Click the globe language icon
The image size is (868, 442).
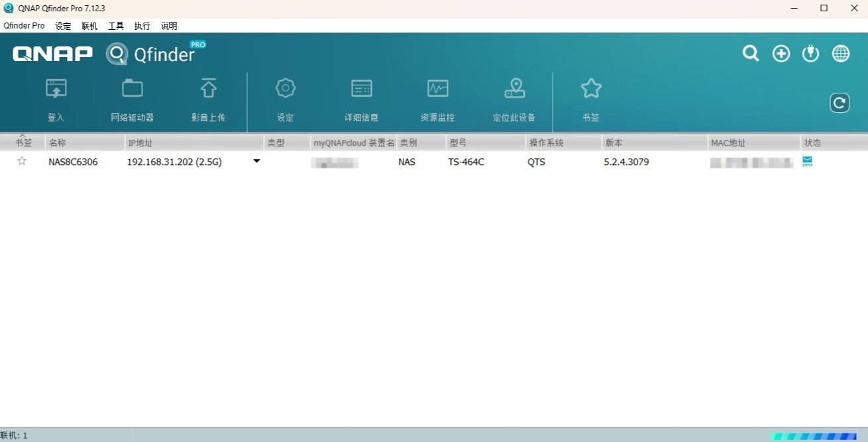(841, 54)
